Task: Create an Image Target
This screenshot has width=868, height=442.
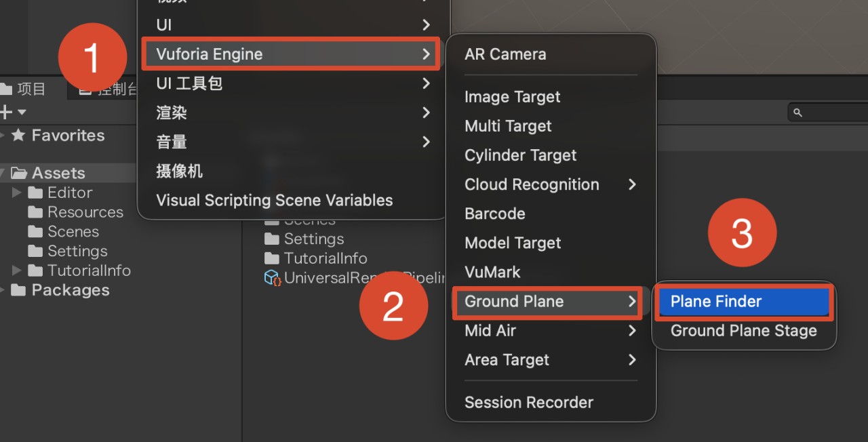Action: pos(512,97)
